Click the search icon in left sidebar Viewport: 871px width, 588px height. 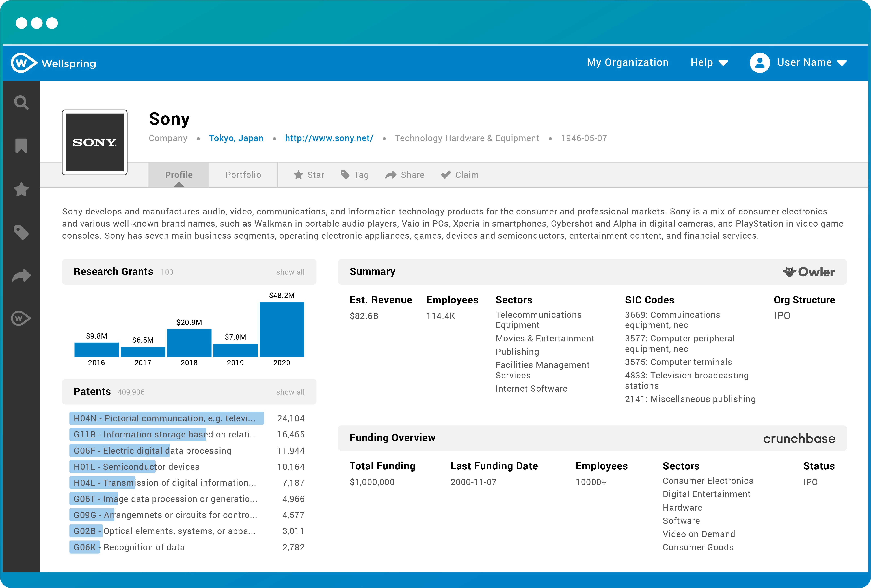[21, 102]
